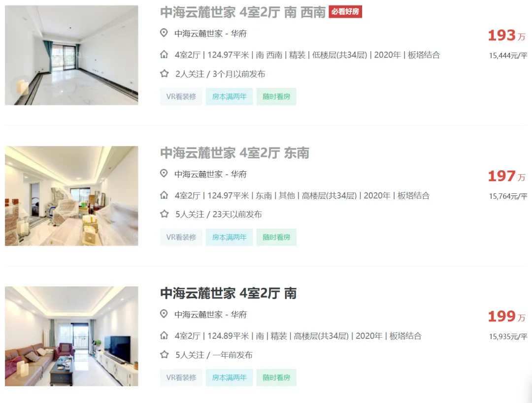Click star follow icon of 199万 listing
This screenshot has width=532, height=403.
point(164,354)
